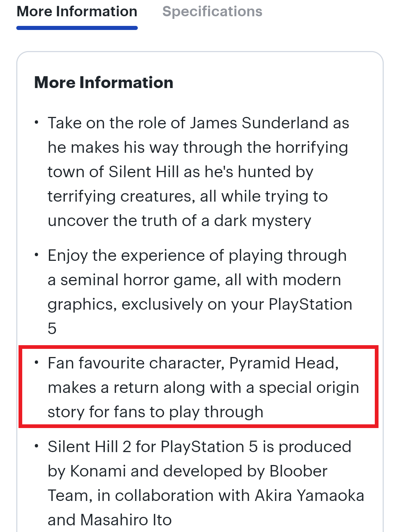This screenshot has width=400, height=532.
Task: Click the bullet dot beside "Silent Hill 2 for"
Action: click(36, 446)
